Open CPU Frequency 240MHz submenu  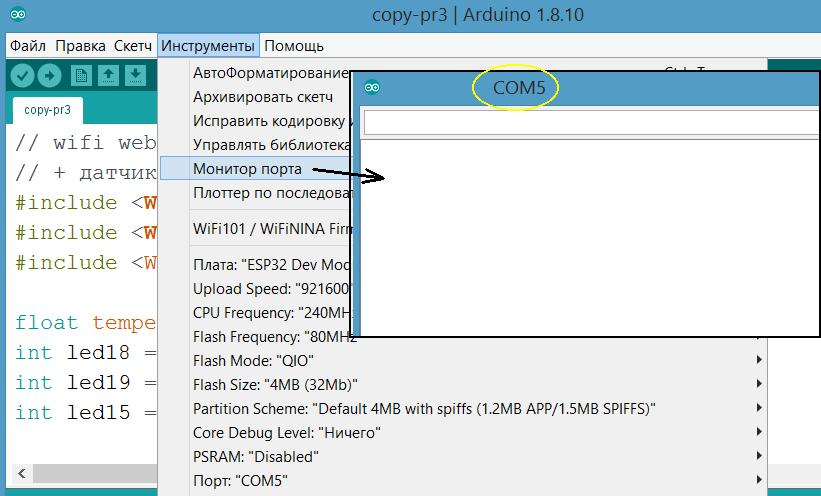click(271, 313)
